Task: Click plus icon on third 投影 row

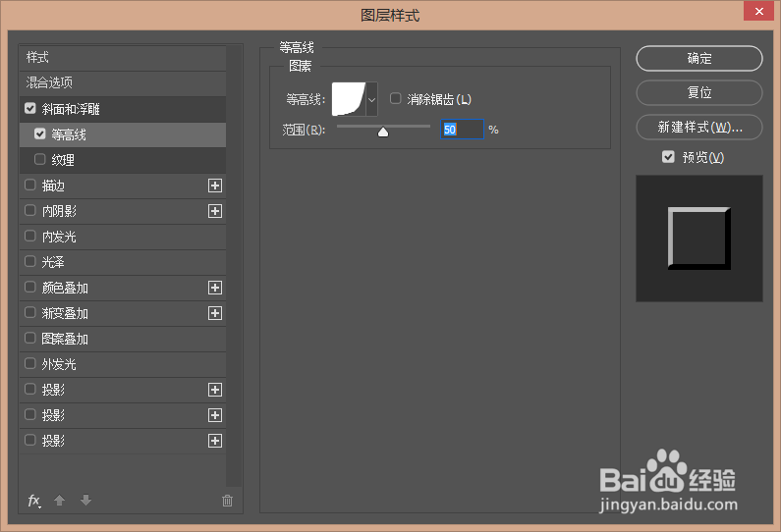Action: tap(215, 441)
